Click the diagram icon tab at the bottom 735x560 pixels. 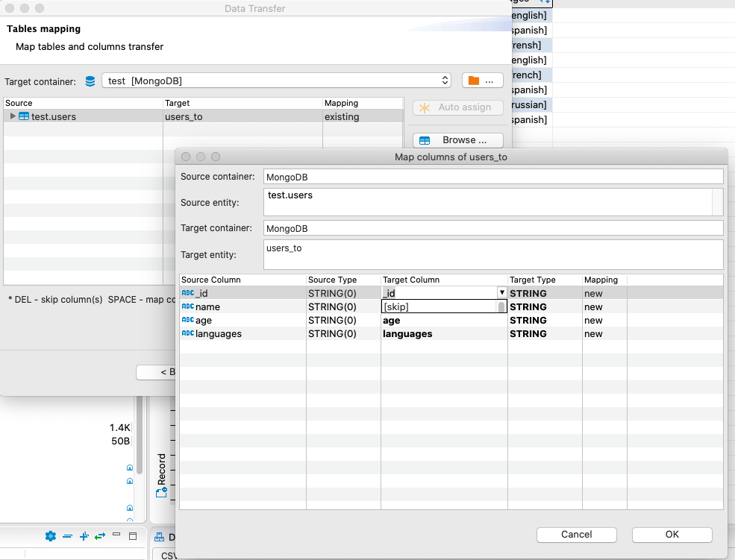click(160, 537)
